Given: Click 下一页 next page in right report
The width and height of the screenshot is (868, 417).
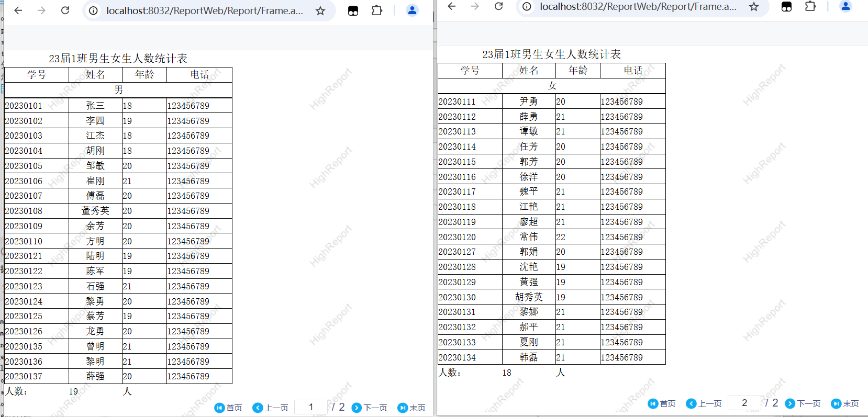Looking at the screenshot, I should pos(803,403).
